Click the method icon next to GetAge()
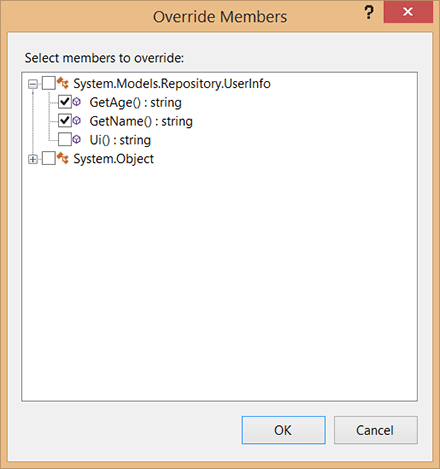Image resolution: width=440 pixels, height=469 pixels. 77,102
